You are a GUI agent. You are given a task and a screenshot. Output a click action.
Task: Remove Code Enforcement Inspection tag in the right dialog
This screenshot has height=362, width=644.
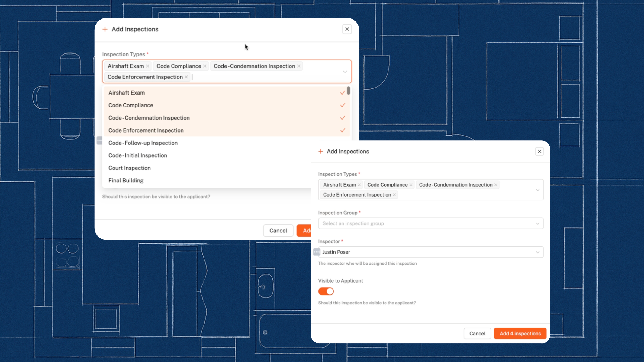pos(394,195)
